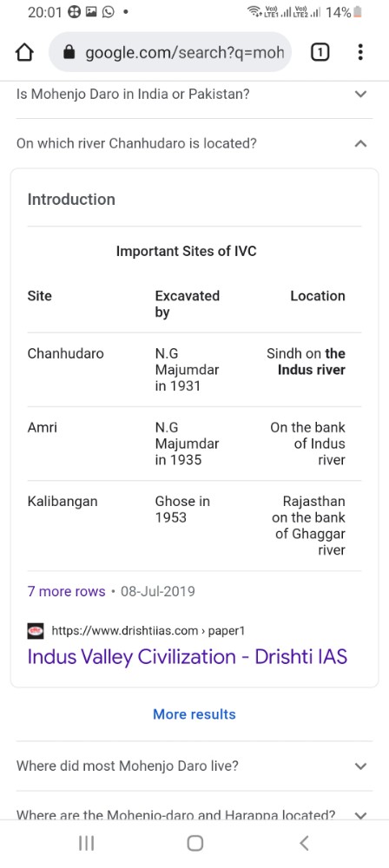This screenshot has width=389, height=868.
Task: Open "Indus Valley Civilization - Drishti IAS" result
Action: (188, 657)
